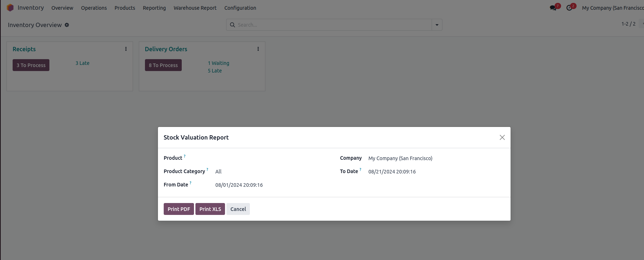Image resolution: width=644 pixels, height=260 pixels.
Task: Click the Print XLS button
Action: point(210,209)
